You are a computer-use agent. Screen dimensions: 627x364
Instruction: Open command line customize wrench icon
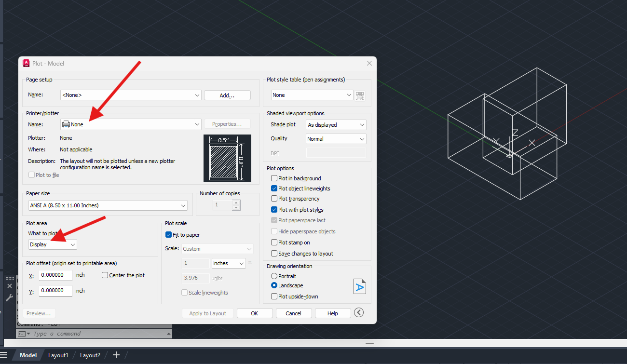[x=9, y=298]
